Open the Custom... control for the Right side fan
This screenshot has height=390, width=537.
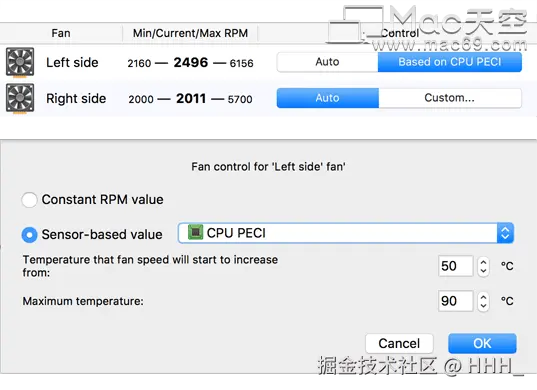450,98
